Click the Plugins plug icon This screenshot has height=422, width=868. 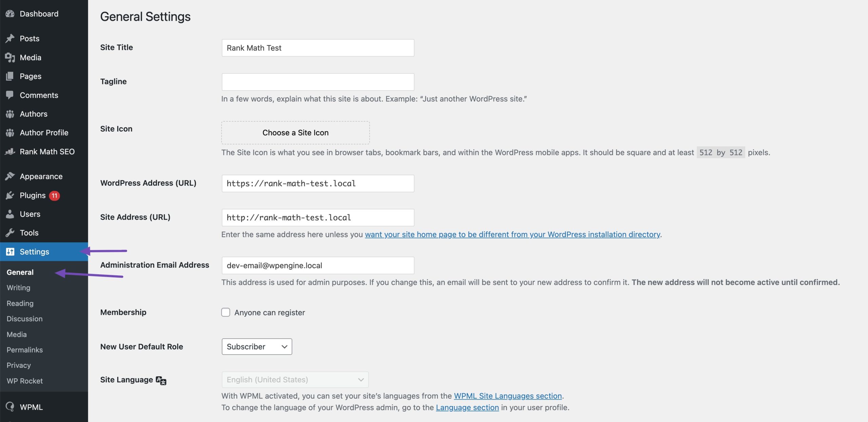coord(10,195)
